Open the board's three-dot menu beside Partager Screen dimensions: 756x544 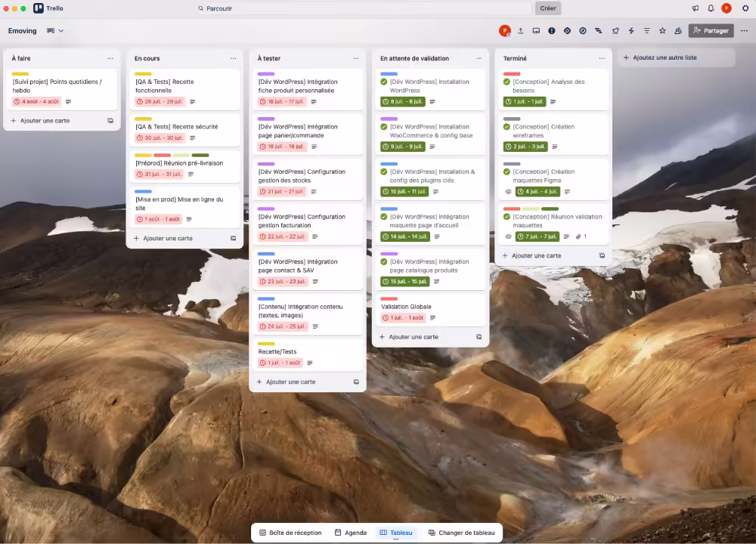point(744,31)
